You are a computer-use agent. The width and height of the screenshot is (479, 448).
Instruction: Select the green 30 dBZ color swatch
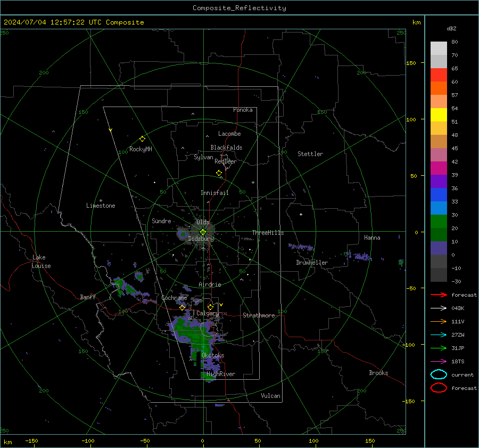point(439,222)
